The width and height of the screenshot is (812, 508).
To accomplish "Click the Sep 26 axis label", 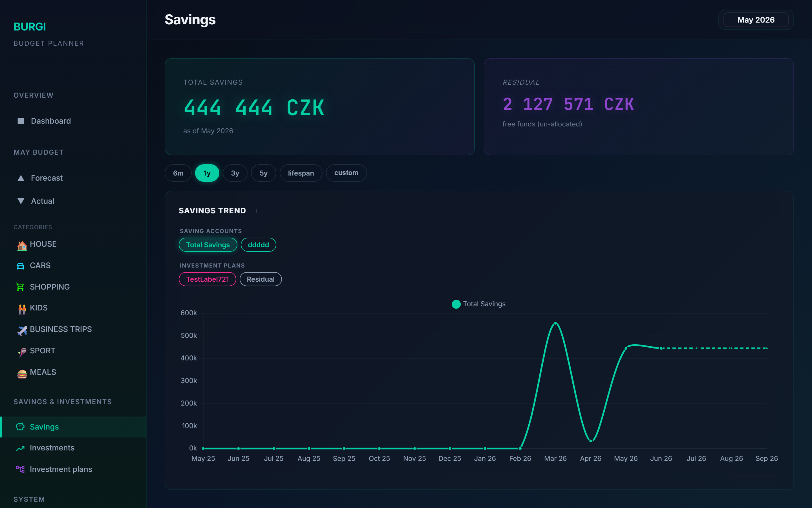I will pyautogui.click(x=767, y=459).
